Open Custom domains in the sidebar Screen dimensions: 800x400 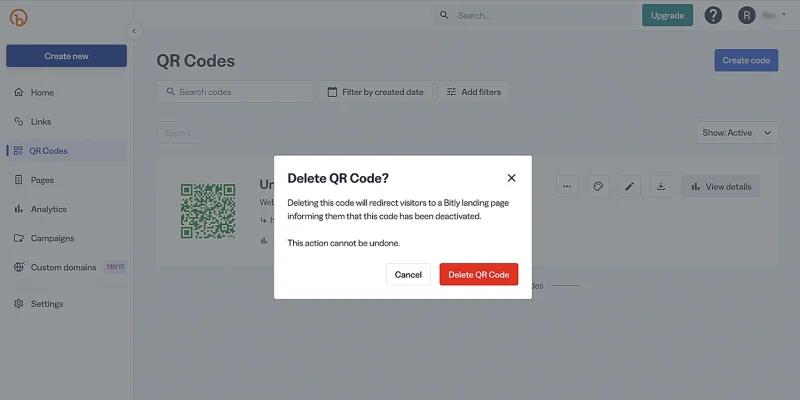tap(66, 267)
